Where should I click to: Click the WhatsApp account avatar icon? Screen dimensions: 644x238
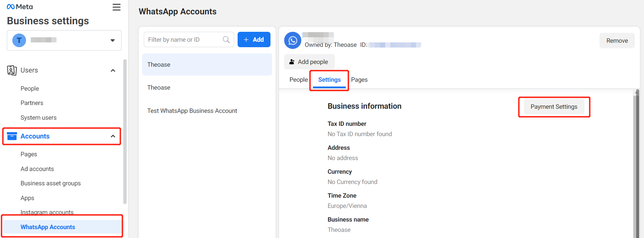[293, 41]
